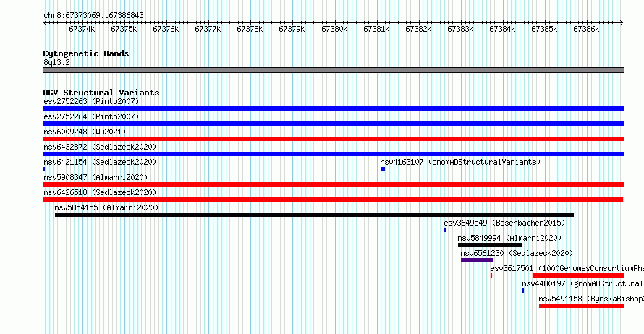Click the red bar under nsv5491158
The image size is (644, 334).
tap(581, 306)
